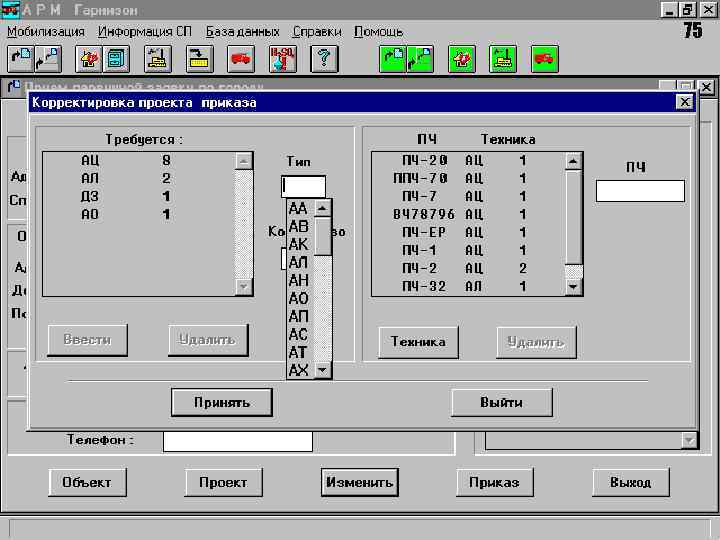
Task: Click the ПЧ Техника list scrollbar thumb
Action: (x=574, y=217)
